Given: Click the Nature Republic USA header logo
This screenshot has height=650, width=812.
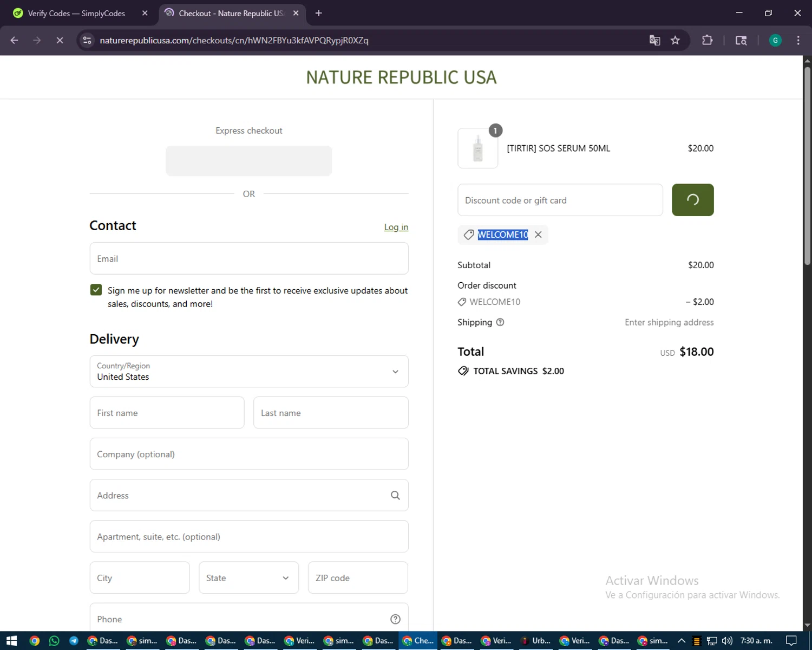Looking at the screenshot, I should pyautogui.click(x=401, y=77).
